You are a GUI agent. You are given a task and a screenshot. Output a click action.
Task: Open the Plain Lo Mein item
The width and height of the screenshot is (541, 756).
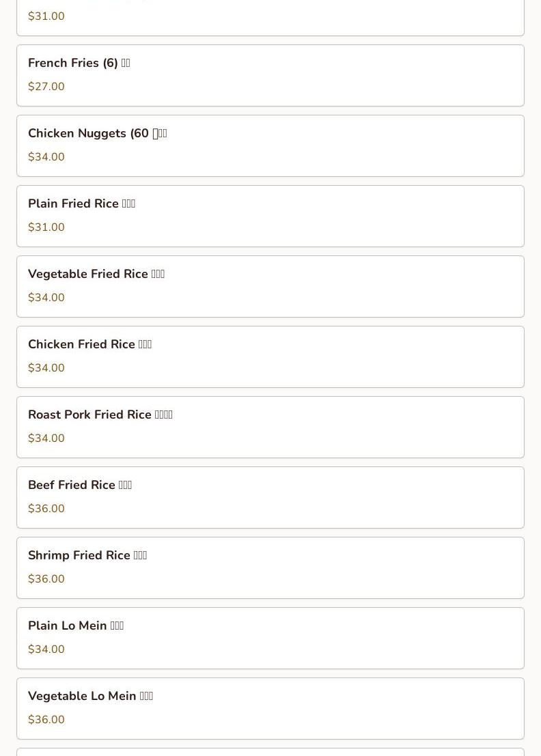tap(270, 638)
